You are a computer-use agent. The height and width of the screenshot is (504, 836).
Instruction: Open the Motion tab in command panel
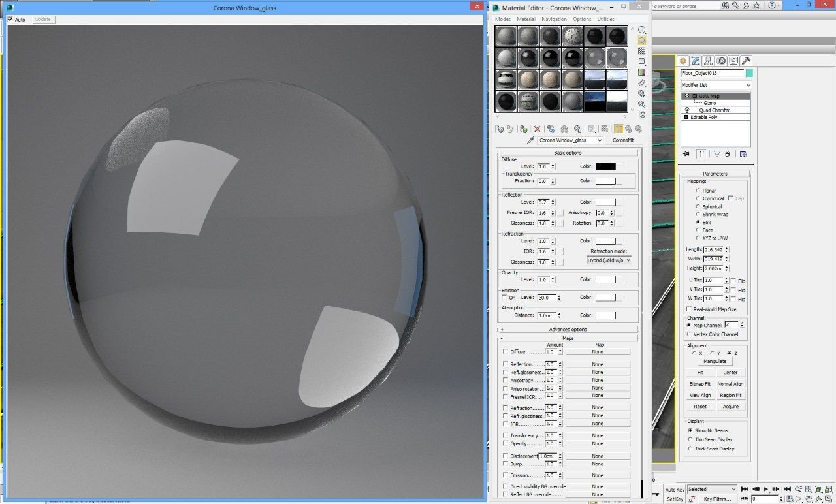coord(721,61)
